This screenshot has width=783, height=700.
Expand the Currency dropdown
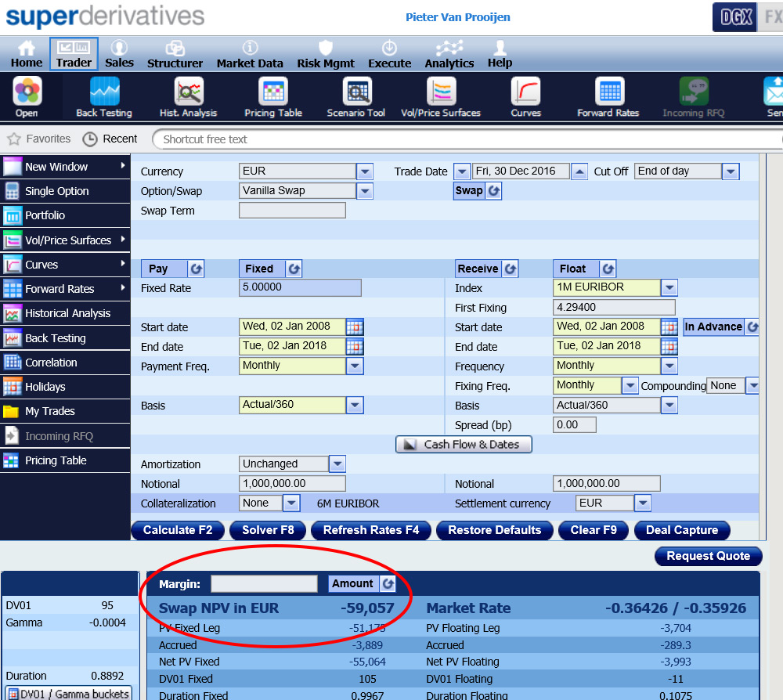pos(365,171)
